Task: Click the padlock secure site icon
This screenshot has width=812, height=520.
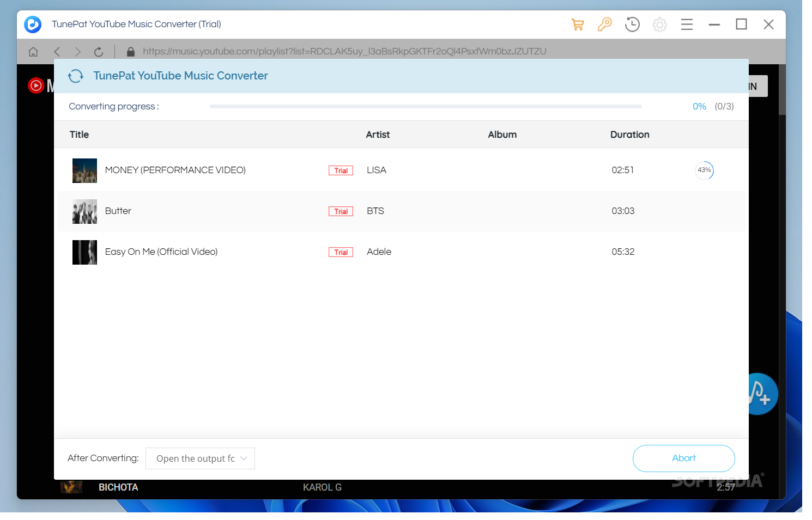Action: coord(130,52)
